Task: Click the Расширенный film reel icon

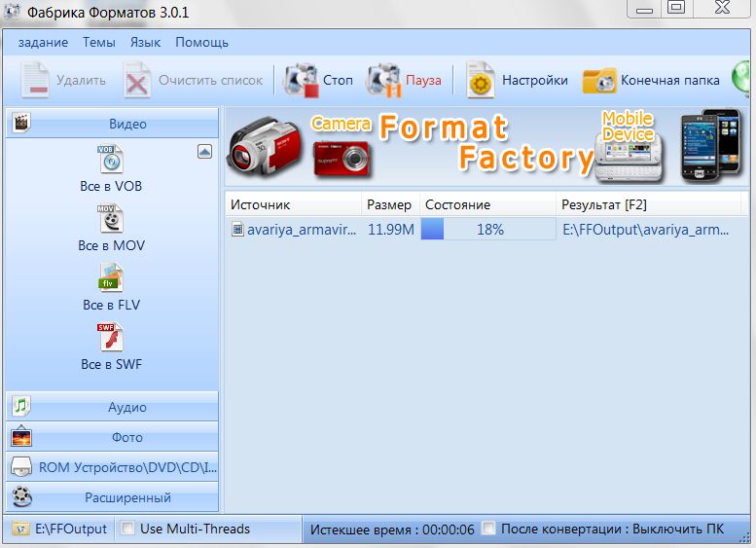Action: tap(22, 496)
